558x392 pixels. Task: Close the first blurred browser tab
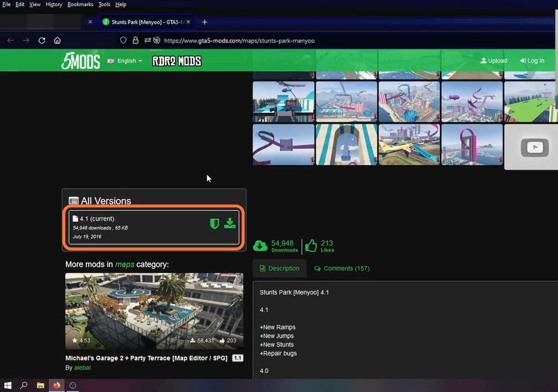[90, 22]
